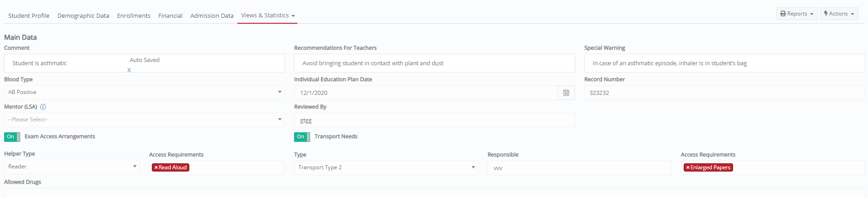The height and width of the screenshot is (198, 868).
Task: Switch to the Demographic Data tab
Action: (83, 16)
